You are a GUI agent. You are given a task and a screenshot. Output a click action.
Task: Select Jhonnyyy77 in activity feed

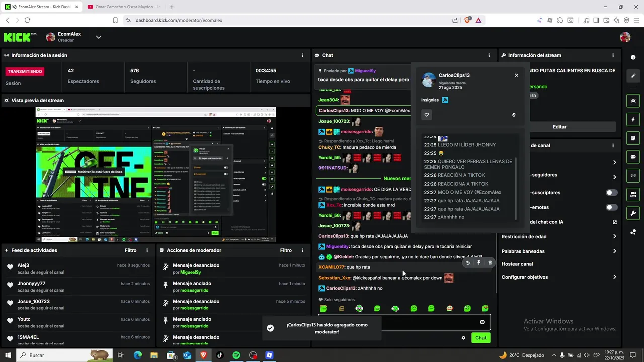(31, 284)
